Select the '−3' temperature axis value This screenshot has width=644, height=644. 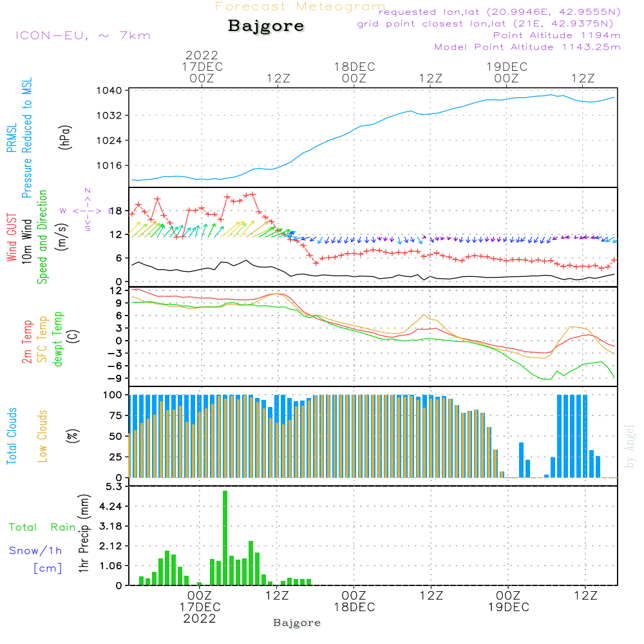coord(116,353)
